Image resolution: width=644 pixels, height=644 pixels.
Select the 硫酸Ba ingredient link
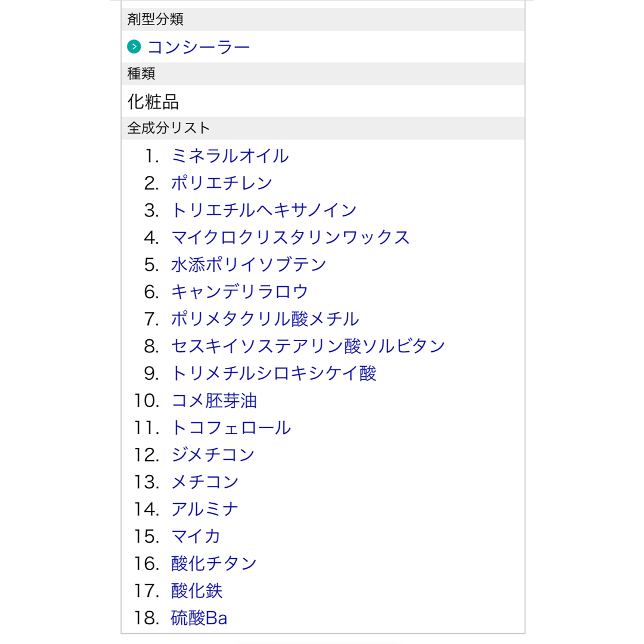click(x=199, y=618)
